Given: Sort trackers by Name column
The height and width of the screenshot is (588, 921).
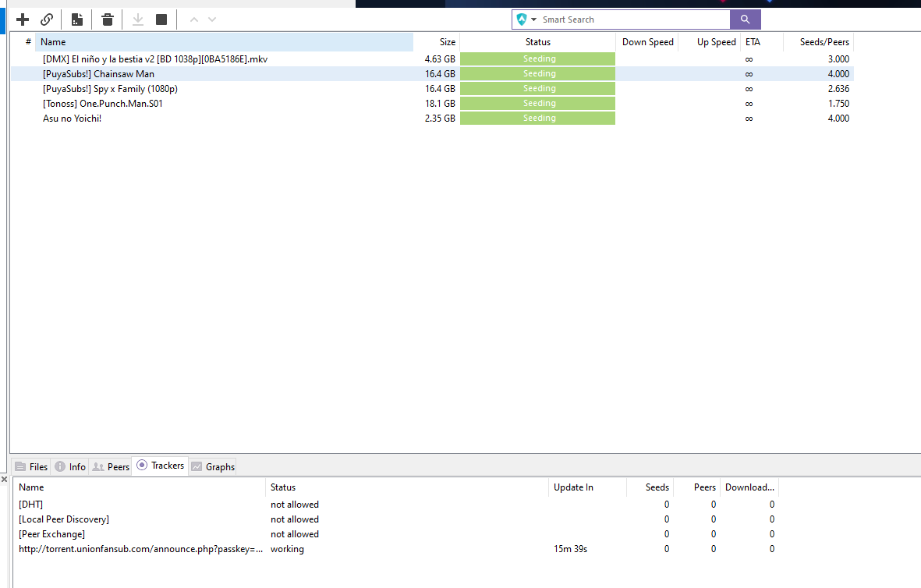Looking at the screenshot, I should pyautogui.click(x=140, y=487).
